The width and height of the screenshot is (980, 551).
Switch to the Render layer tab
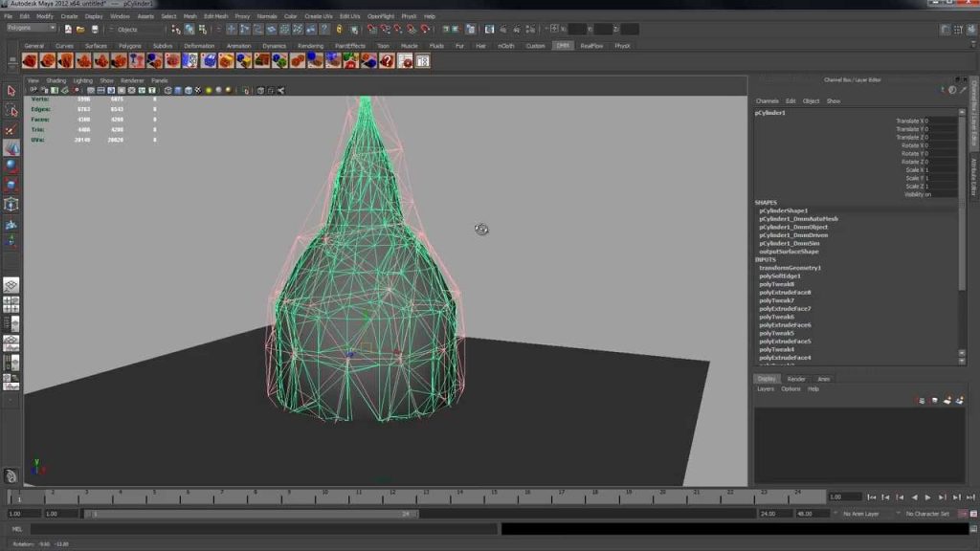click(x=796, y=379)
